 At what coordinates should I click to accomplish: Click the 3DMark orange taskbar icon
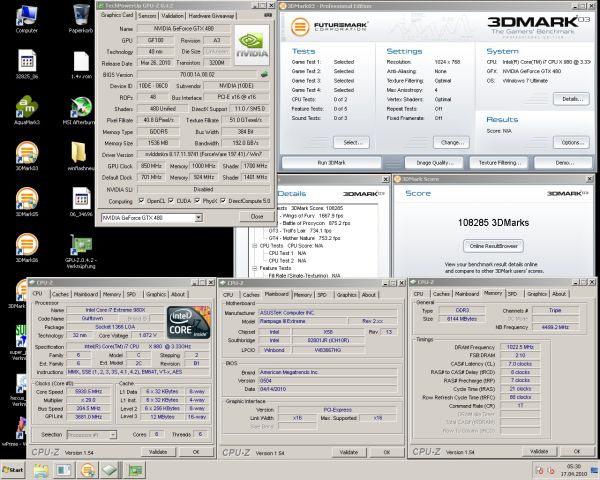tap(88, 470)
